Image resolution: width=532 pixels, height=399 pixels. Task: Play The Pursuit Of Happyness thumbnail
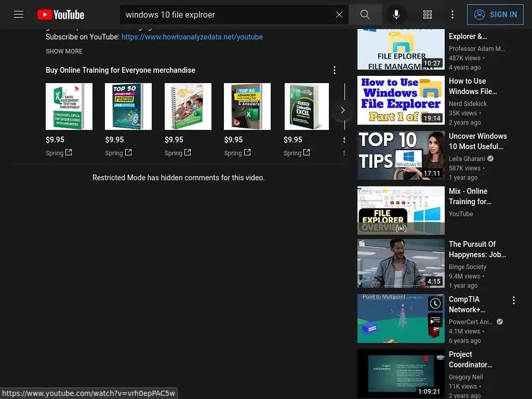point(401,263)
